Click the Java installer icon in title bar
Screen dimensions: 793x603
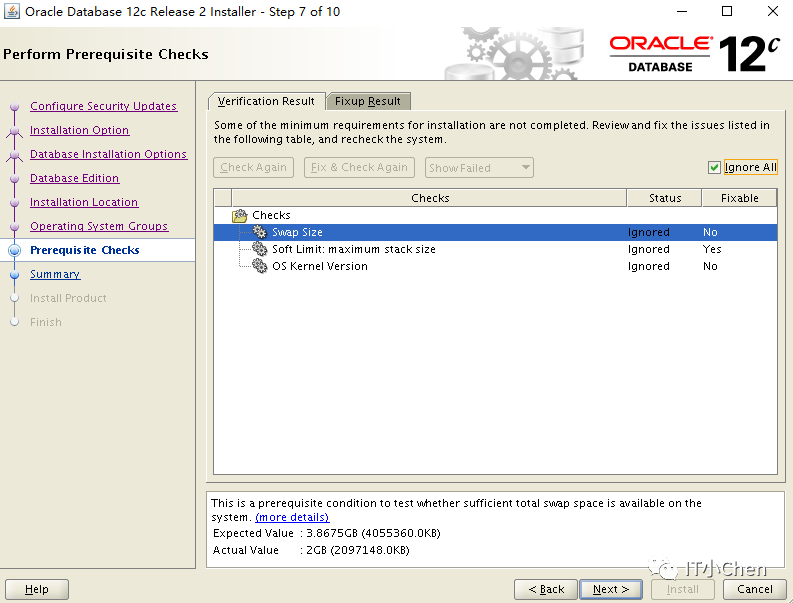point(12,11)
